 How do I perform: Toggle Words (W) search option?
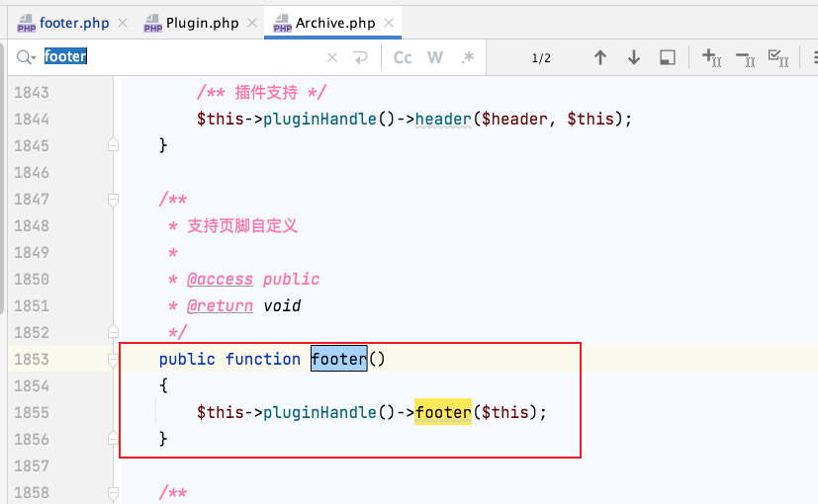pyautogui.click(x=434, y=57)
